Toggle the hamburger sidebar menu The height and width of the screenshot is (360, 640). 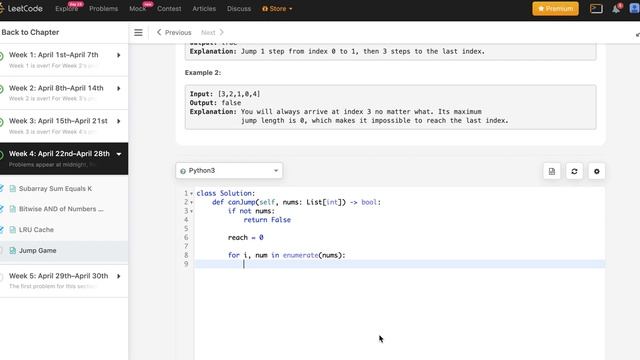(138, 32)
